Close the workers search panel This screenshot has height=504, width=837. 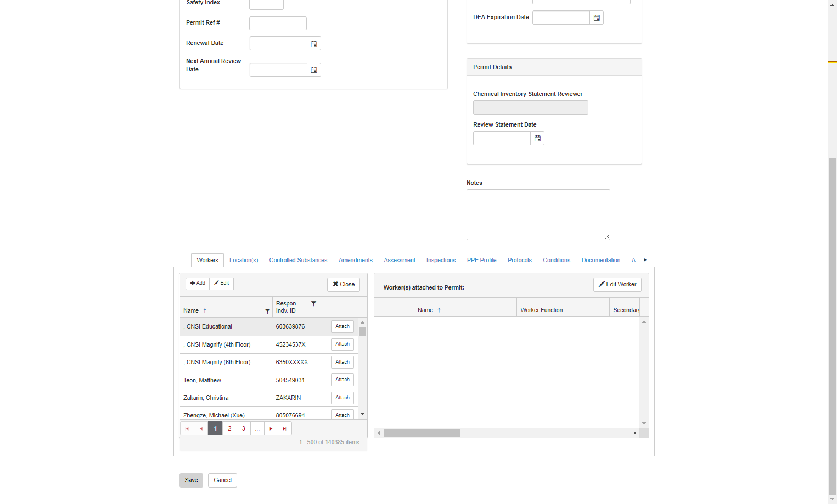(344, 285)
